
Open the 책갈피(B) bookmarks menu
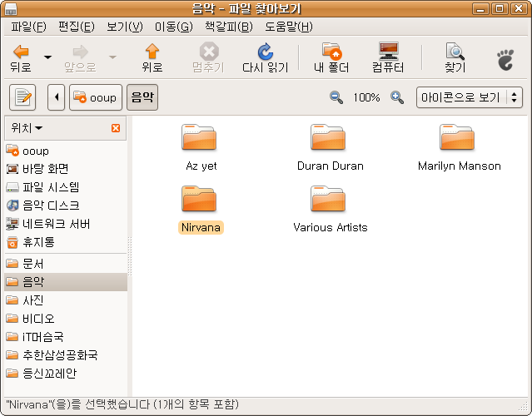coord(229,27)
